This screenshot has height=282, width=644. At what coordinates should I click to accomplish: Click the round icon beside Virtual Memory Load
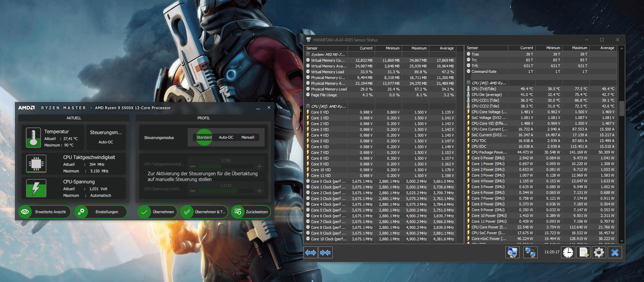(x=308, y=72)
